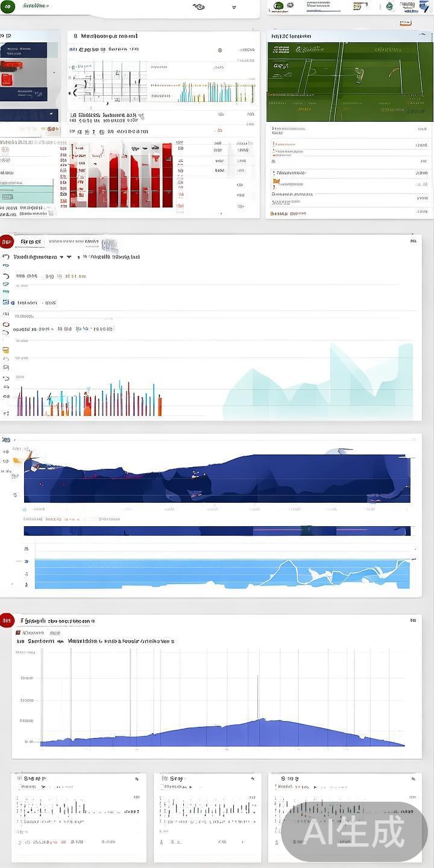This screenshot has height=868, width=434.
Task: Click the teal highlighted row in the left panel
Action: 27,195
